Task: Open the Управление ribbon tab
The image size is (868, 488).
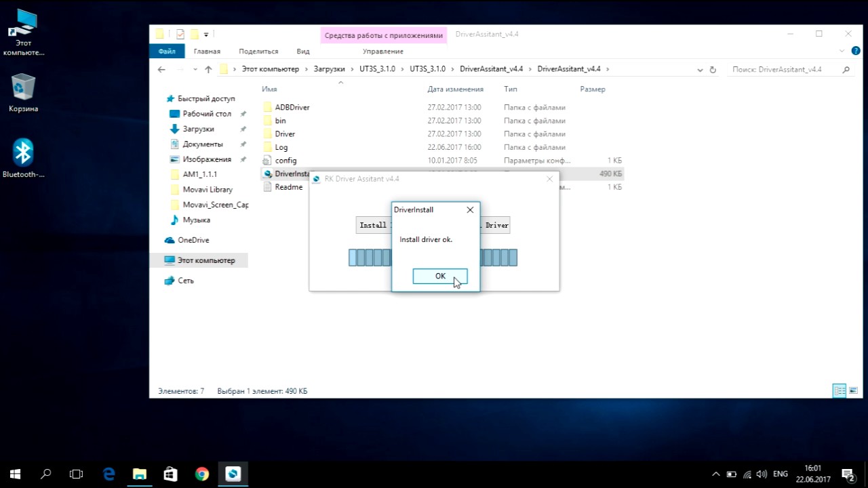Action: pos(383,52)
